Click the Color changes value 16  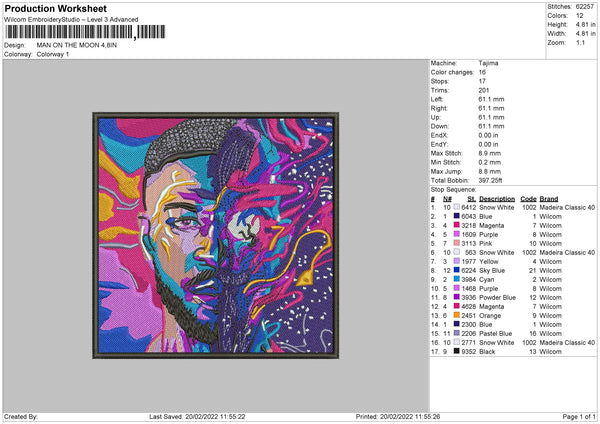click(482, 72)
